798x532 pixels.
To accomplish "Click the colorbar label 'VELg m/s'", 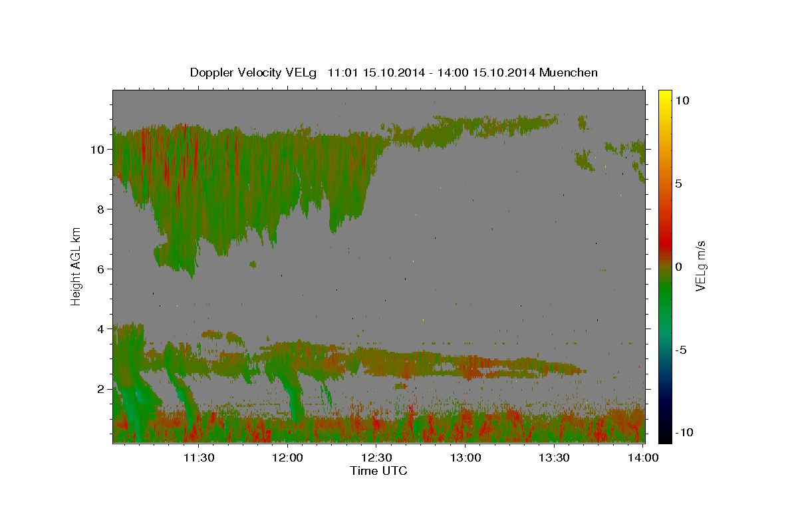I will 701,267.
